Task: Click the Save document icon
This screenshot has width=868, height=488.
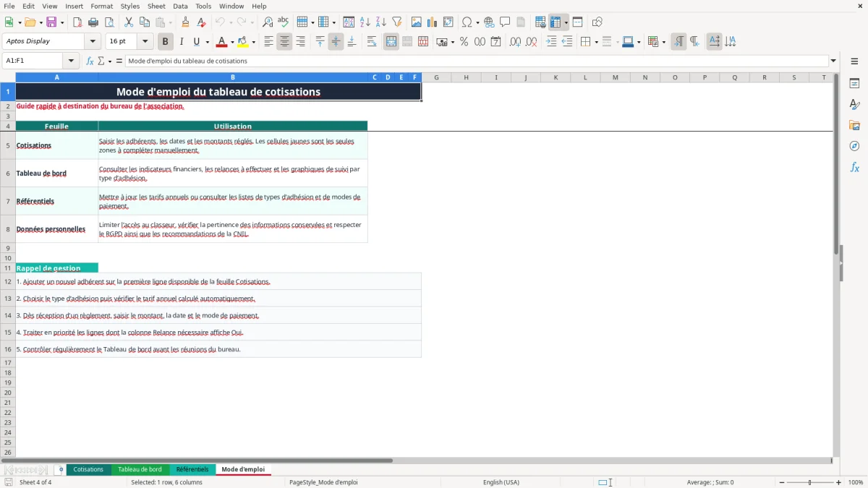Action: pos(51,22)
